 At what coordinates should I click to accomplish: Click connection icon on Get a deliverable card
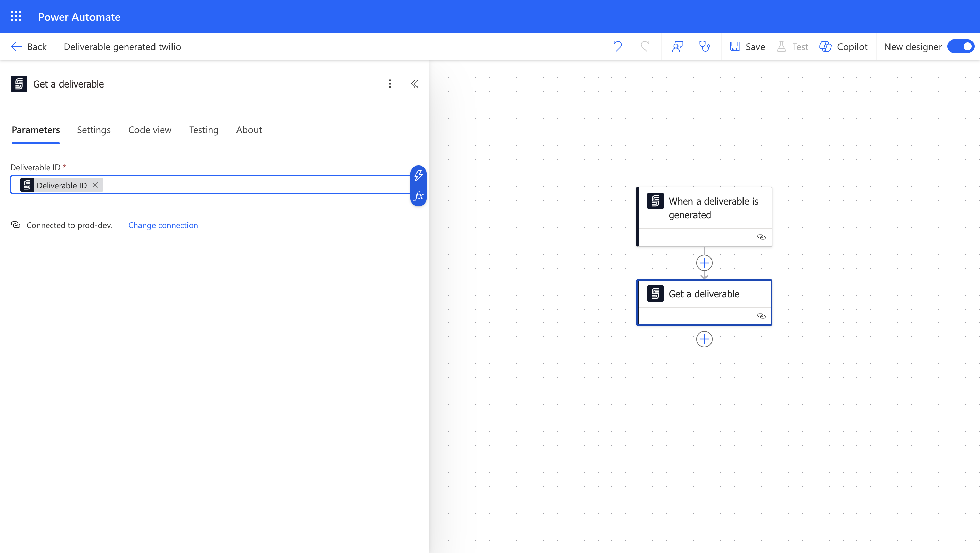coord(761,316)
